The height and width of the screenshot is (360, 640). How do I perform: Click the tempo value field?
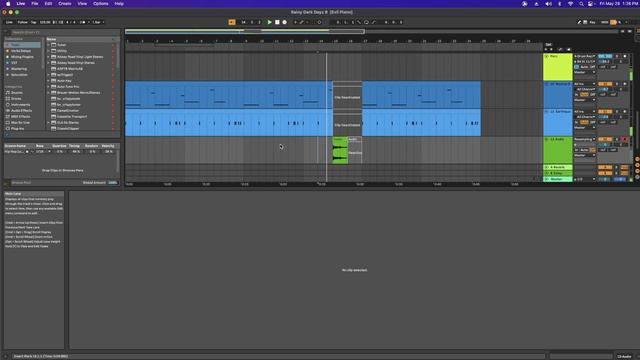click(45, 22)
